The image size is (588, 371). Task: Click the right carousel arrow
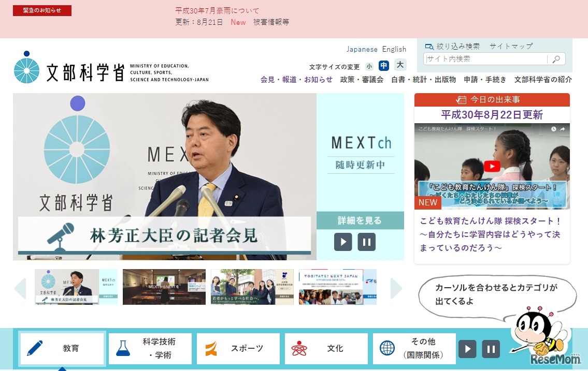tap(395, 289)
